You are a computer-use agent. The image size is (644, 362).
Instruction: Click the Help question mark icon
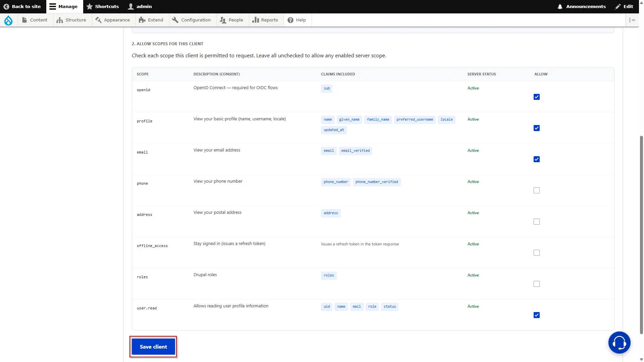[x=290, y=20]
